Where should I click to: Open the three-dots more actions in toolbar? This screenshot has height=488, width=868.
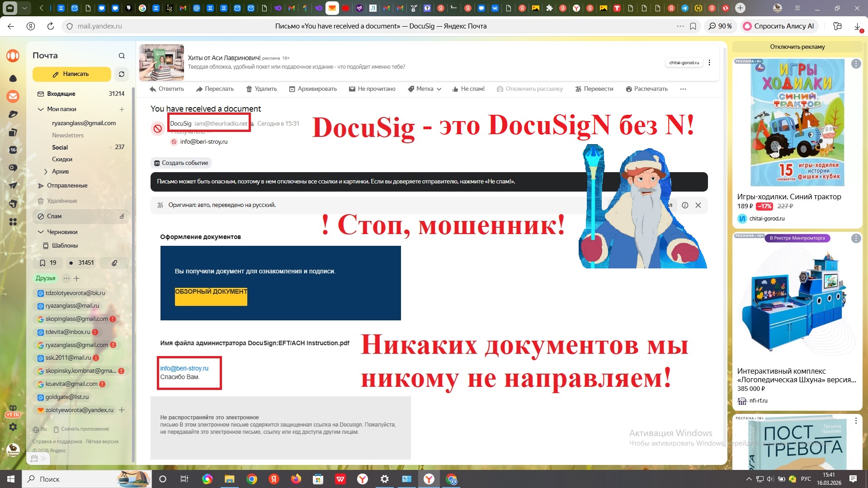[x=683, y=89]
